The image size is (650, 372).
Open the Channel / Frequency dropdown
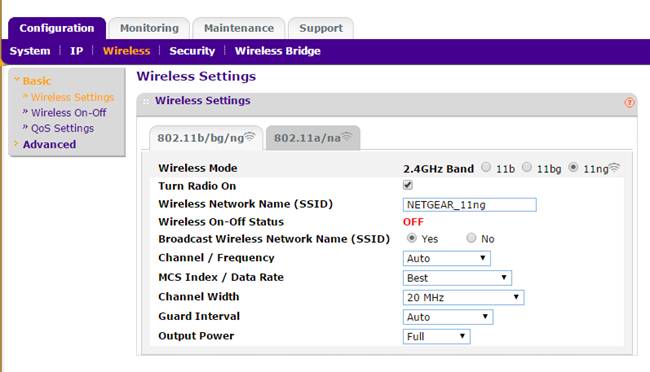[x=446, y=258]
